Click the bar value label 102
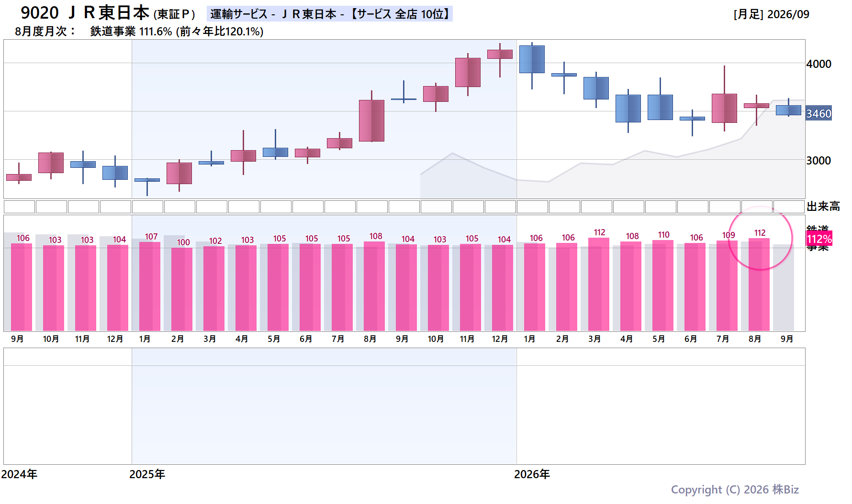 pos(215,241)
